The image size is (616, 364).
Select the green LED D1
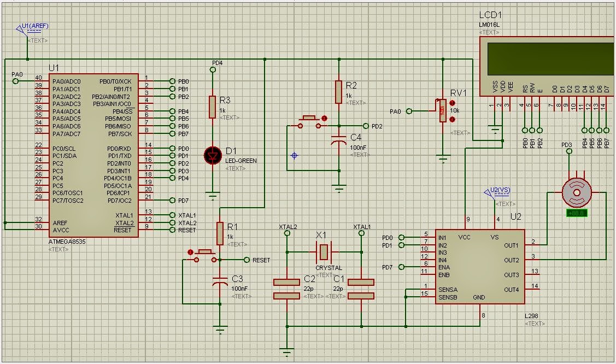click(x=212, y=156)
